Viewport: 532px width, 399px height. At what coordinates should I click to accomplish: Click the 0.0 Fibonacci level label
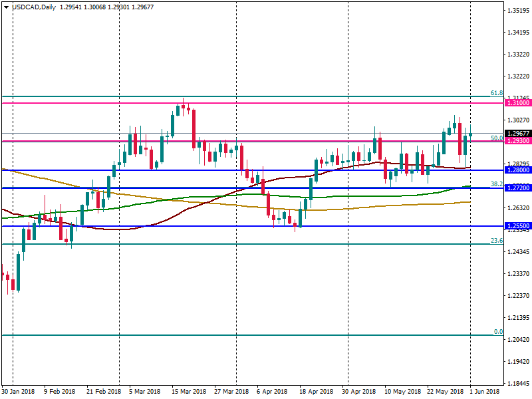[x=497, y=331]
